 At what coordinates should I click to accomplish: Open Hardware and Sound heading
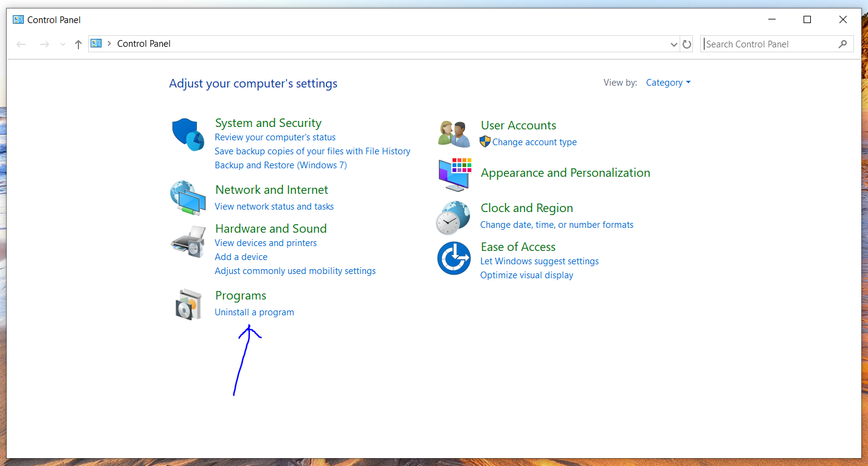[x=271, y=228]
